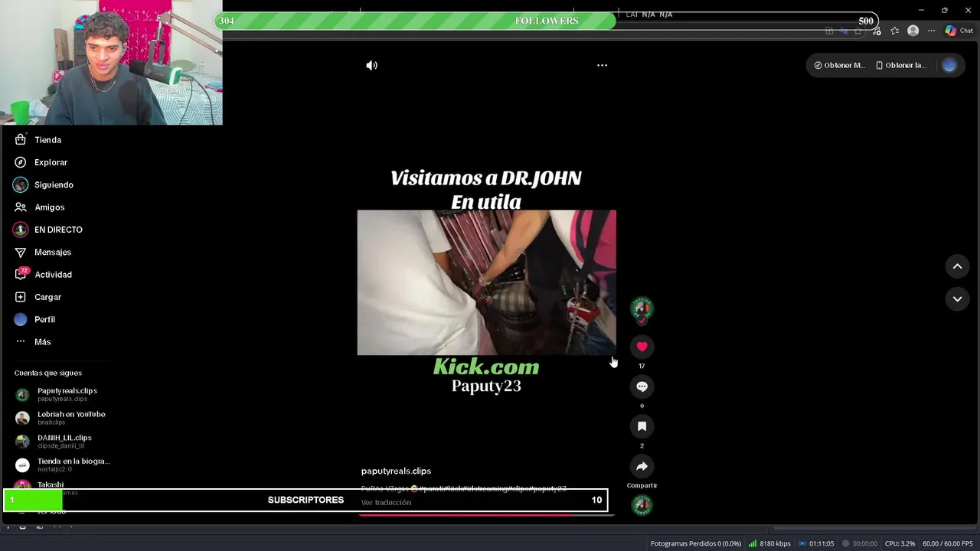Click the 8180 kbps bitrate indicator
The height and width of the screenshot is (551, 980).
tap(769, 543)
